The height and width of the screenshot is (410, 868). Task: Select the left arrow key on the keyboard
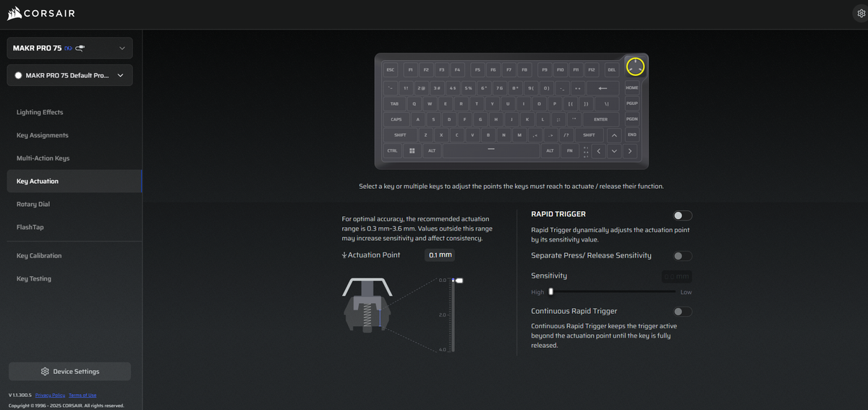pyautogui.click(x=598, y=151)
